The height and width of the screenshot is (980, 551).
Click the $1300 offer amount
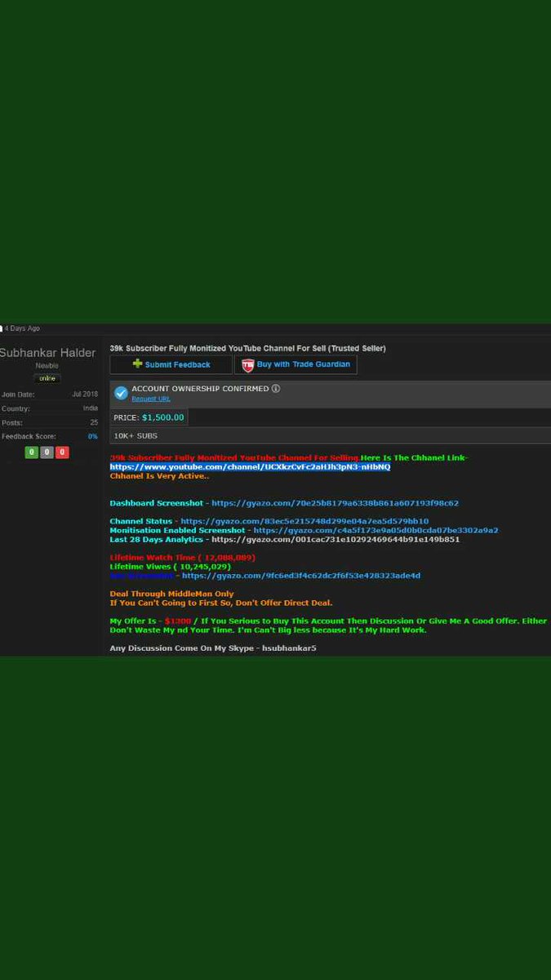pos(177,621)
